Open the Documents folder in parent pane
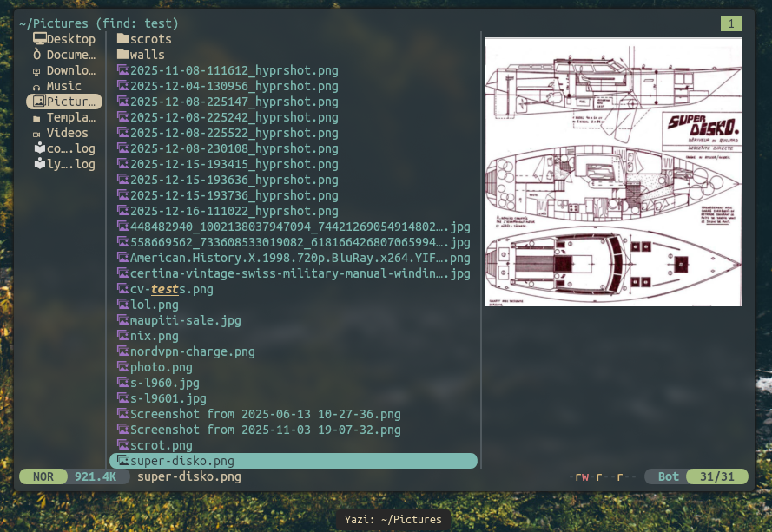This screenshot has width=772, height=532. (70, 55)
